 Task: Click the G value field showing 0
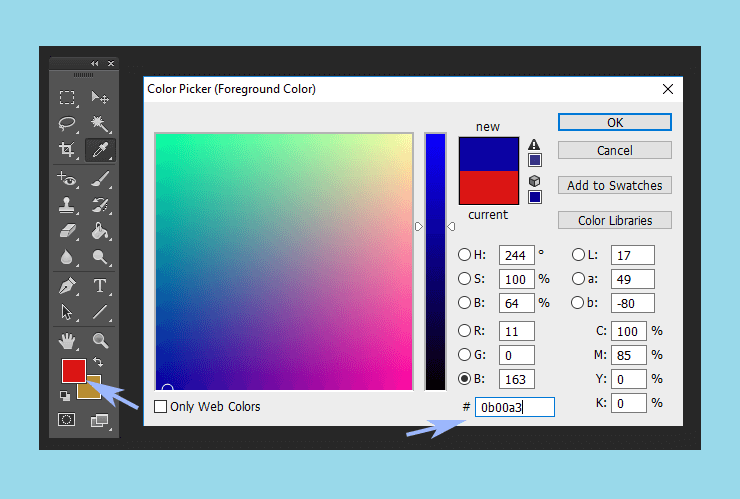[x=517, y=355]
